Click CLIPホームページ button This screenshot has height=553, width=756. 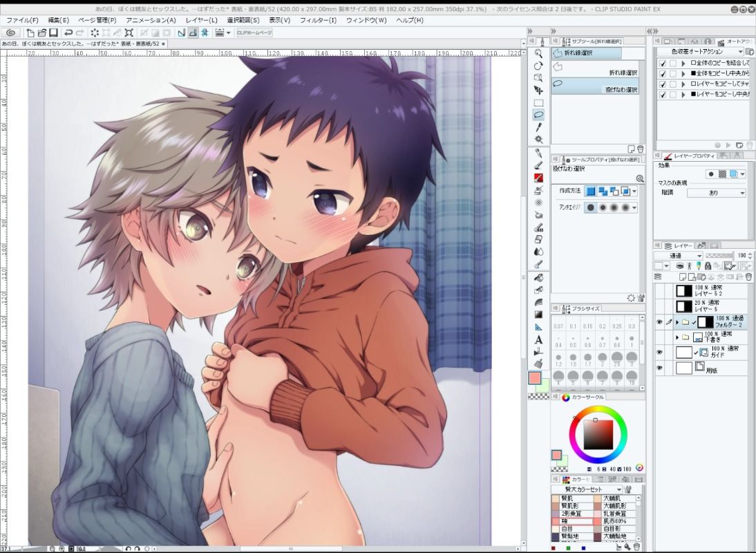tap(254, 32)
